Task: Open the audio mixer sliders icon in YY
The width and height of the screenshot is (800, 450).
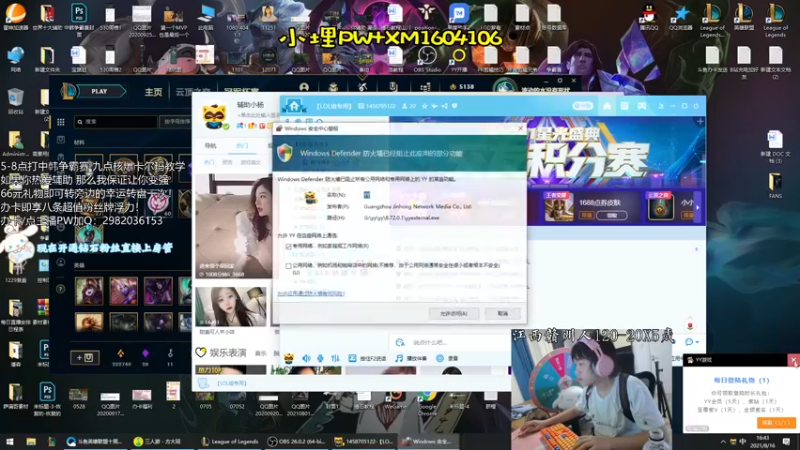Action: point(335,358)
